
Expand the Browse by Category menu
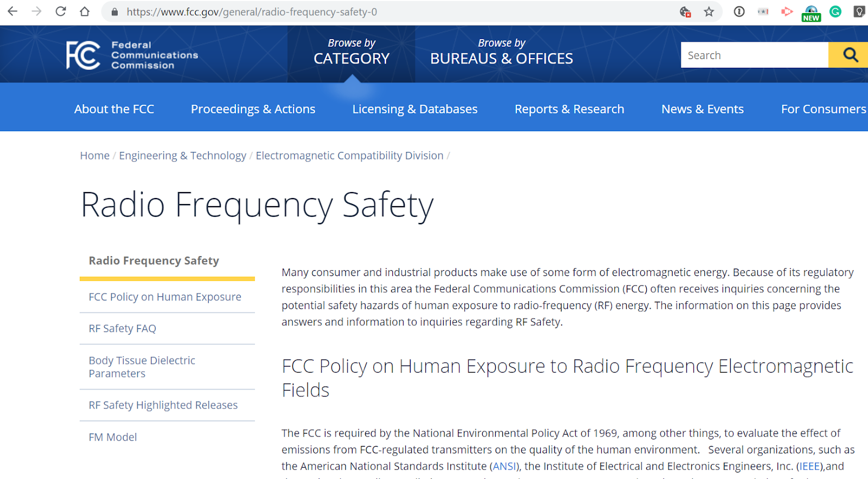click(352, 52)
